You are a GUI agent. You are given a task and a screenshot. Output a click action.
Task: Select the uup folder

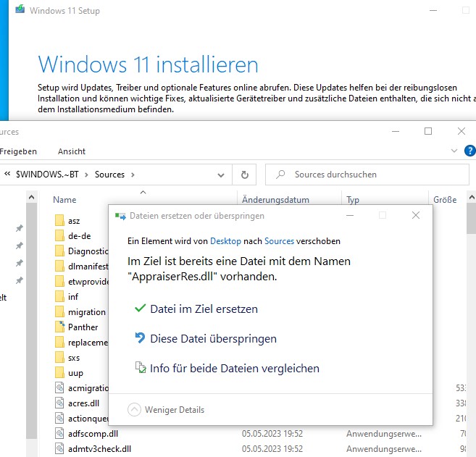pyautogui.click(x=75, y=373)
